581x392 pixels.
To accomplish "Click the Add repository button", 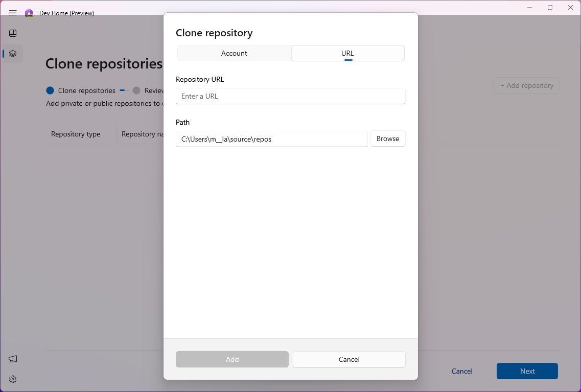I will click(x=526, y=85).
